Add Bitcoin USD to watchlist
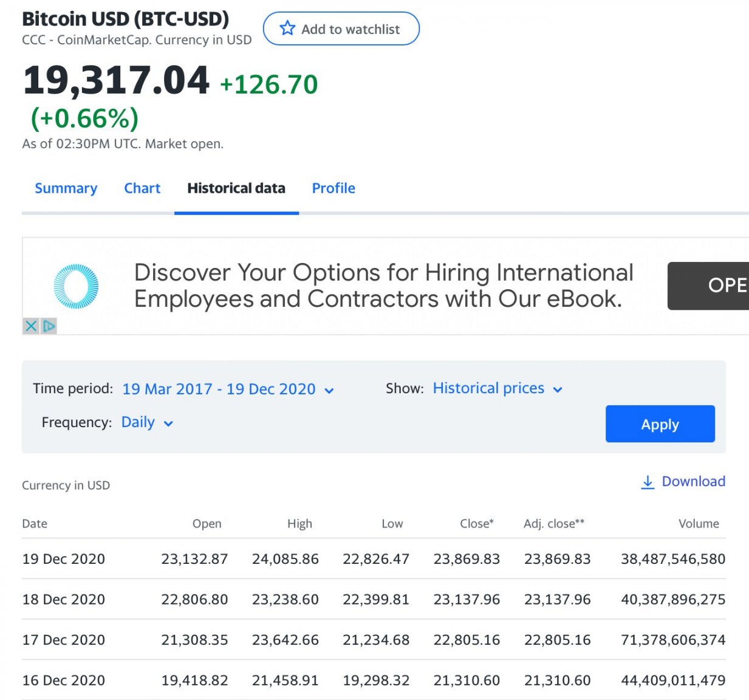The image size is (749, 700). point(341,29)
